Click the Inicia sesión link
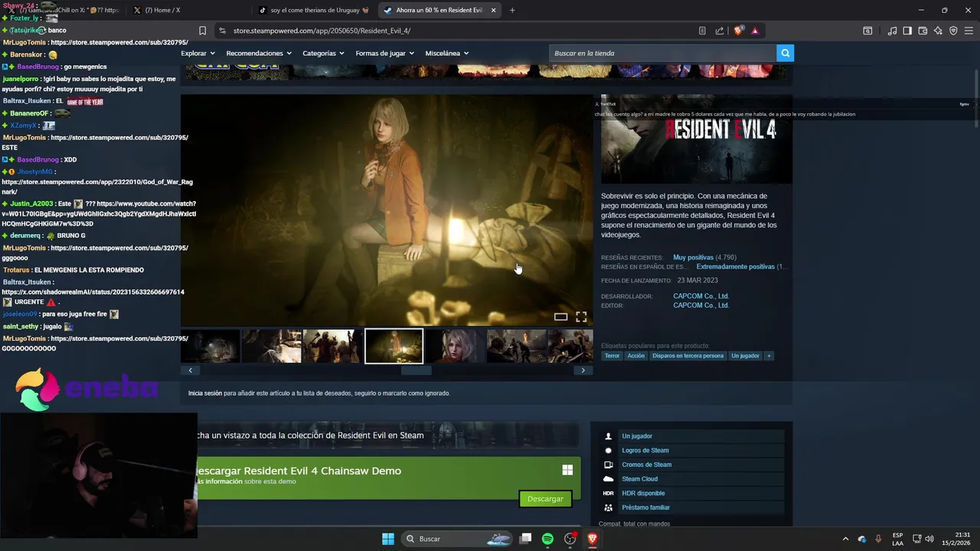 (205, 393)
